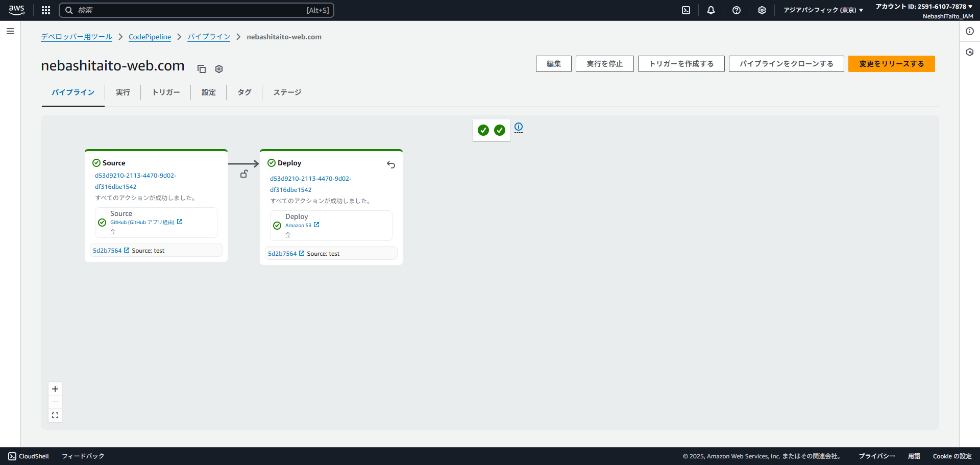Click the first green success status circle

point(483,130)
